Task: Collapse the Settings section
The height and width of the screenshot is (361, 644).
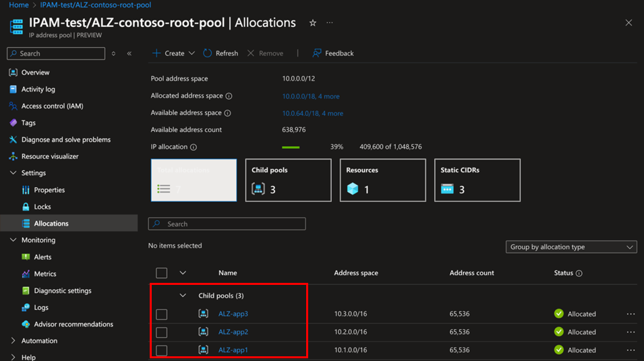Action: pyautogui.click(x=13, y=172)
